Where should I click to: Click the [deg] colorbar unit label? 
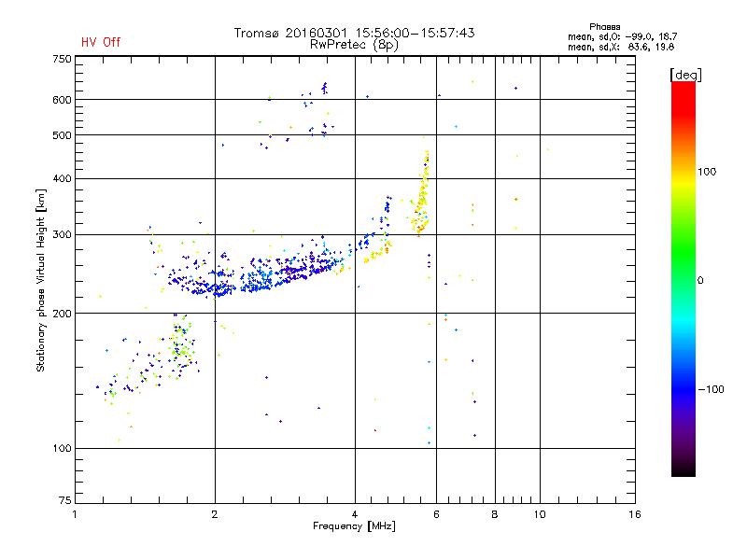coord(686,75)
